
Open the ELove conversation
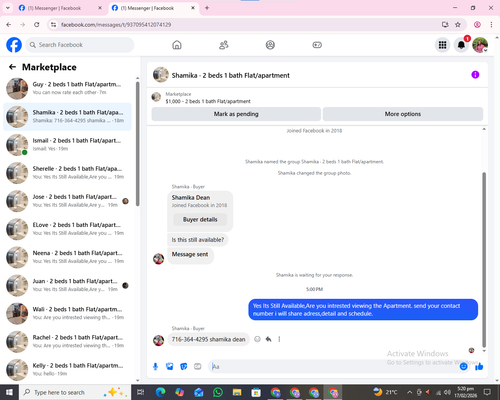click(67, 229)
